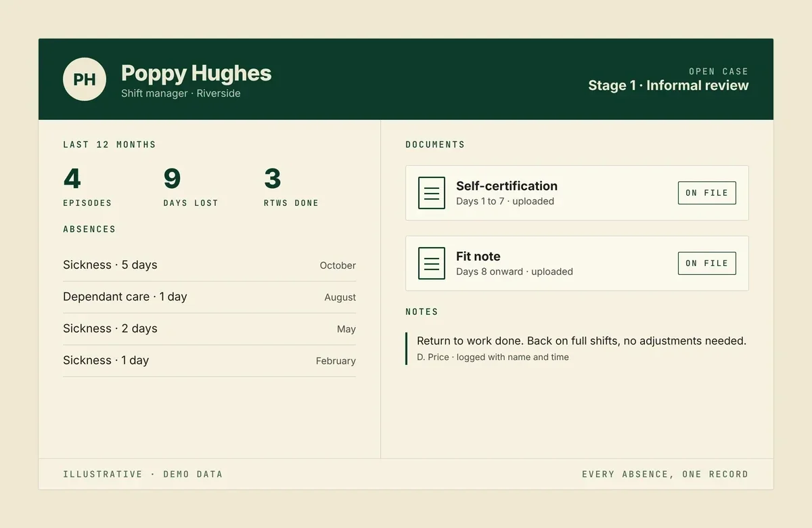
Task: Click the 3 RTWS DONE statistic
Action: (x=291, y=187)
